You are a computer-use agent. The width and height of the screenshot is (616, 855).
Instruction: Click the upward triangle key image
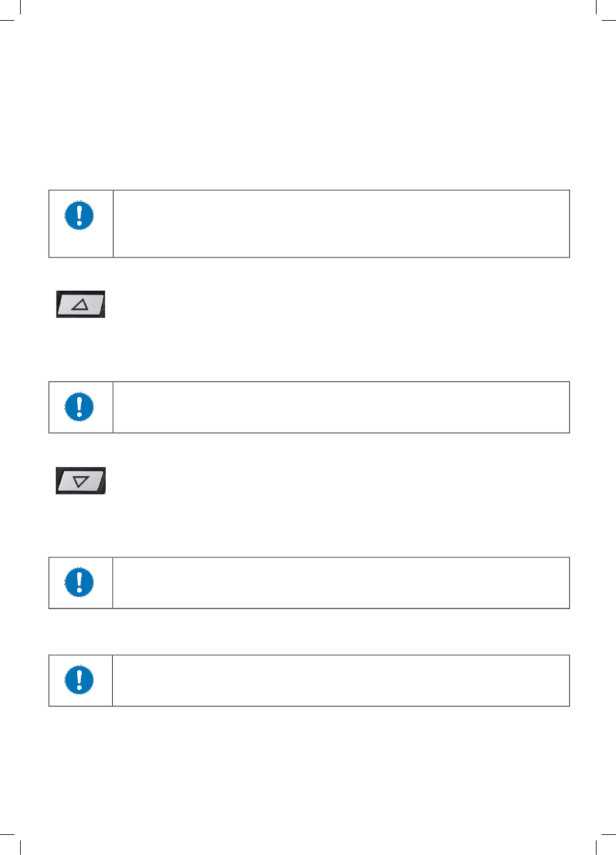(80, 304)
